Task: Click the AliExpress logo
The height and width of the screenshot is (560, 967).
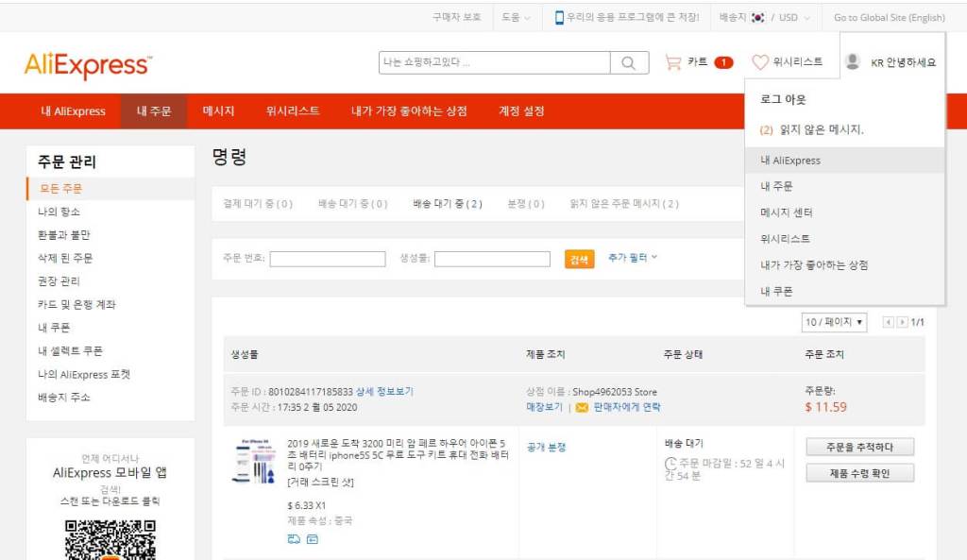Action: click(88, 65)
